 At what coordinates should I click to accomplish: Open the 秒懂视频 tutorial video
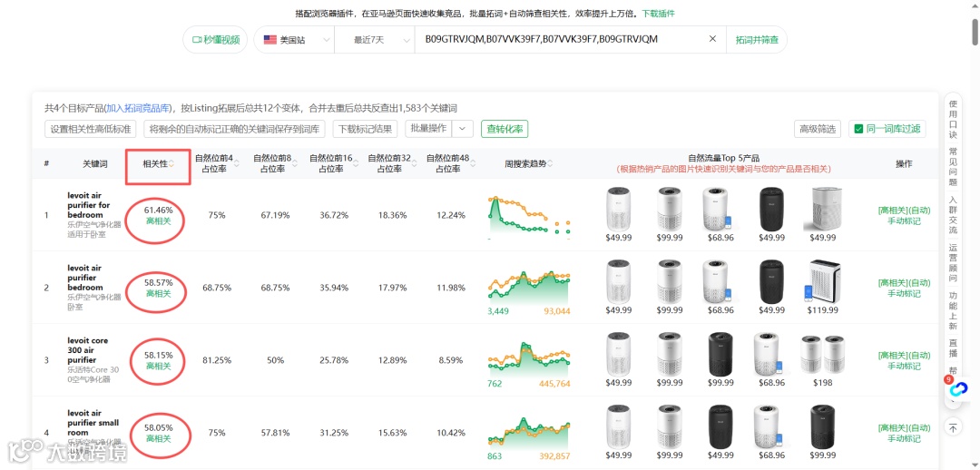(215, 39)
